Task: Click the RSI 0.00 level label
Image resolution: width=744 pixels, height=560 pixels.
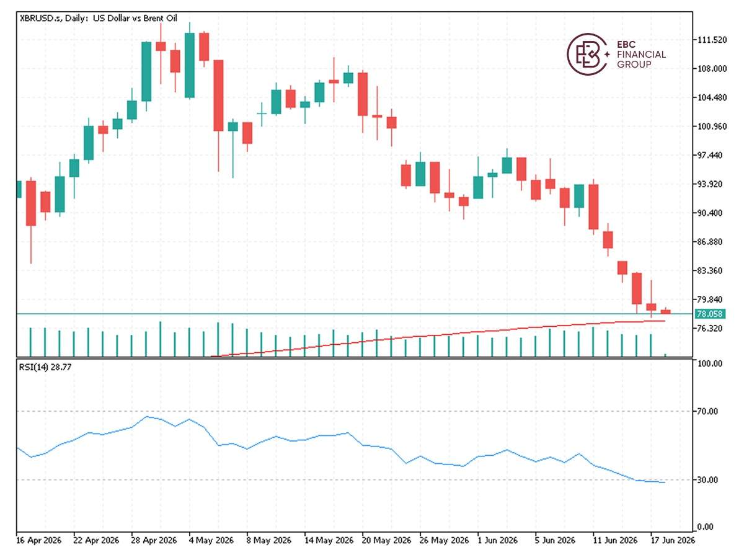Action: point(706,527)
